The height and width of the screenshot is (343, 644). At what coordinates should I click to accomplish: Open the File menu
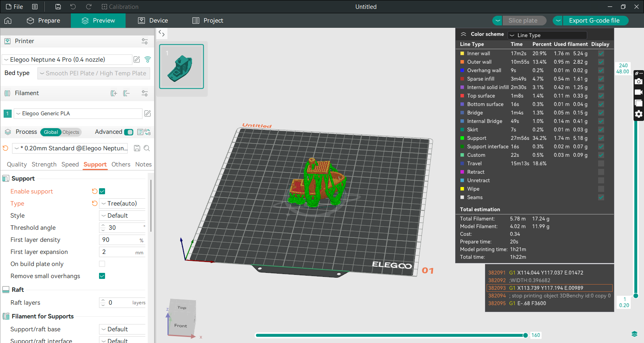pos(14,7)
